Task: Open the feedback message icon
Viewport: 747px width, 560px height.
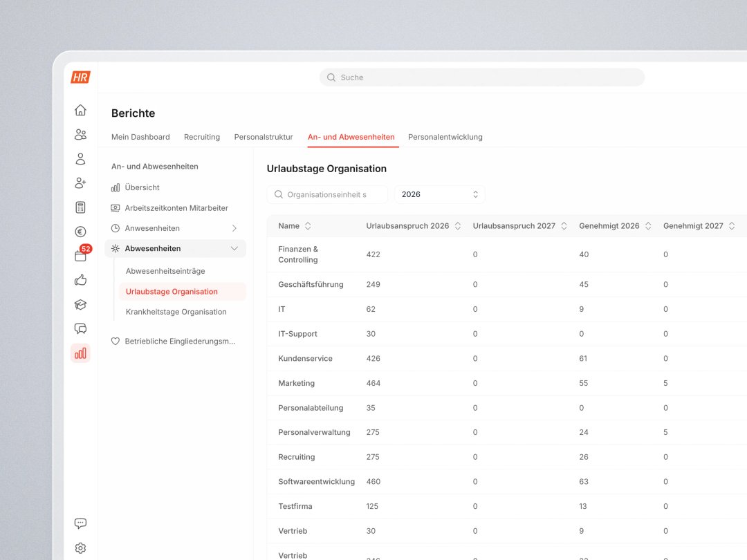Action: (80, 523)
